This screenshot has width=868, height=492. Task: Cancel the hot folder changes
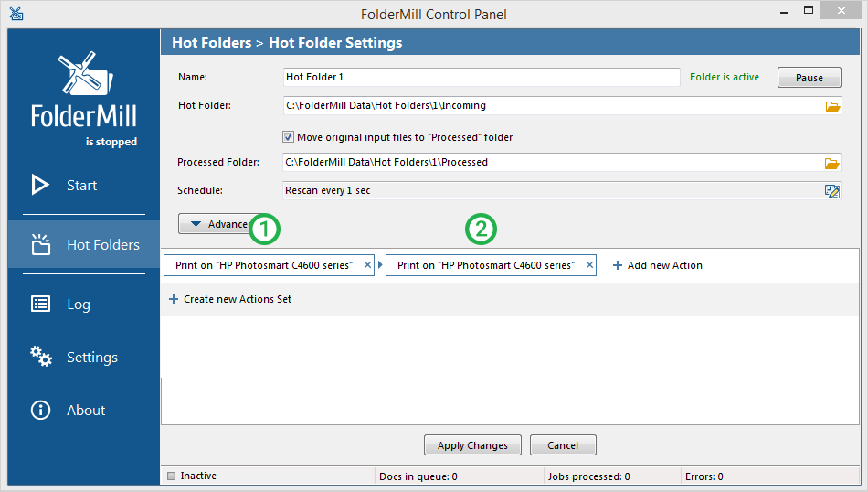tap(563, 445)
